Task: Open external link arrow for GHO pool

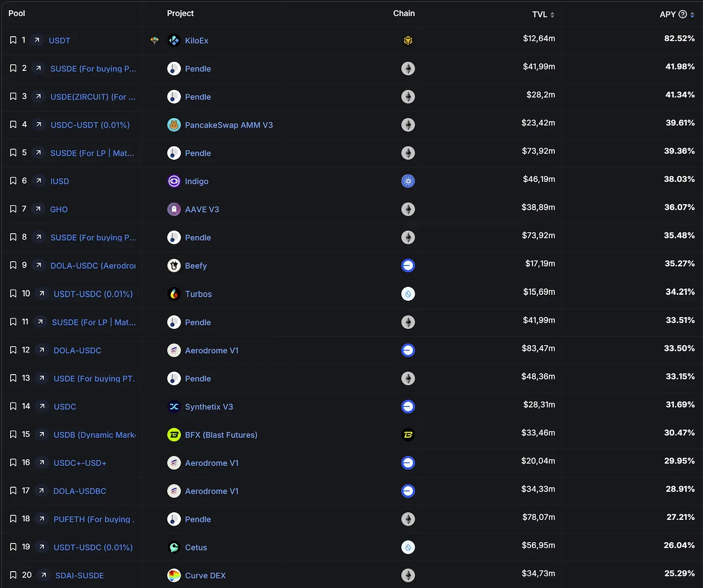Action: [38, 209]
